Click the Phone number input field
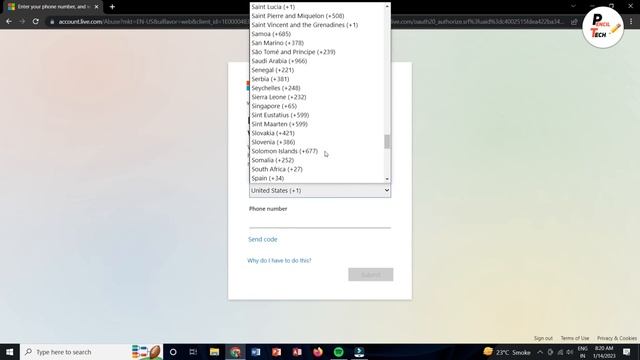The width and height of the screenshot is (640, 360). pyautogui.click(x=320, y=221)
